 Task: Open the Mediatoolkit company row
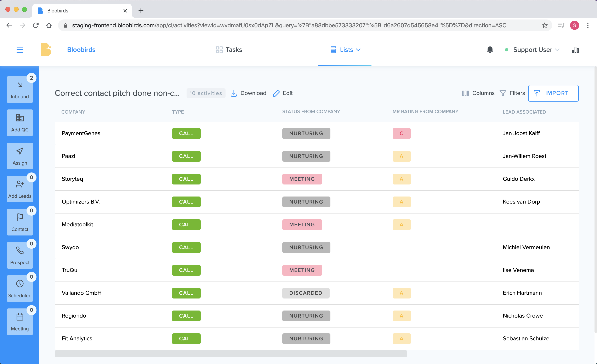point(317,224)
